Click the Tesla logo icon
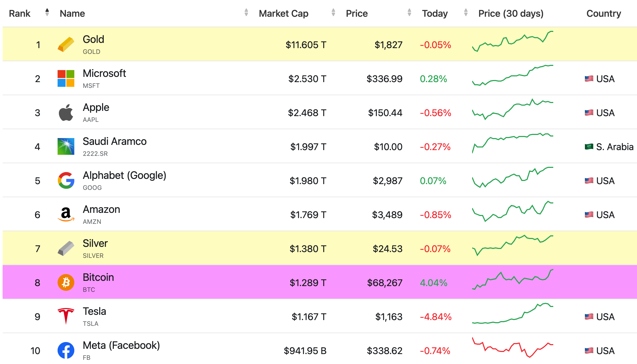 (x=65, y=316)
